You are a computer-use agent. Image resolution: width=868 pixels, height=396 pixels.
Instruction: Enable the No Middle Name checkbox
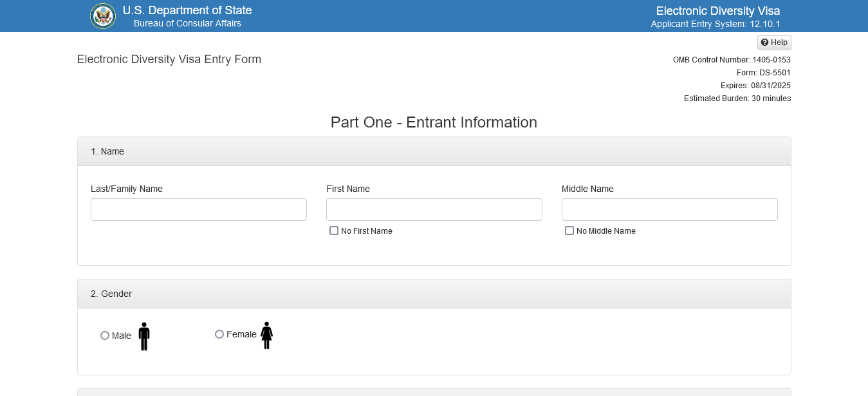tap(569, 231)
